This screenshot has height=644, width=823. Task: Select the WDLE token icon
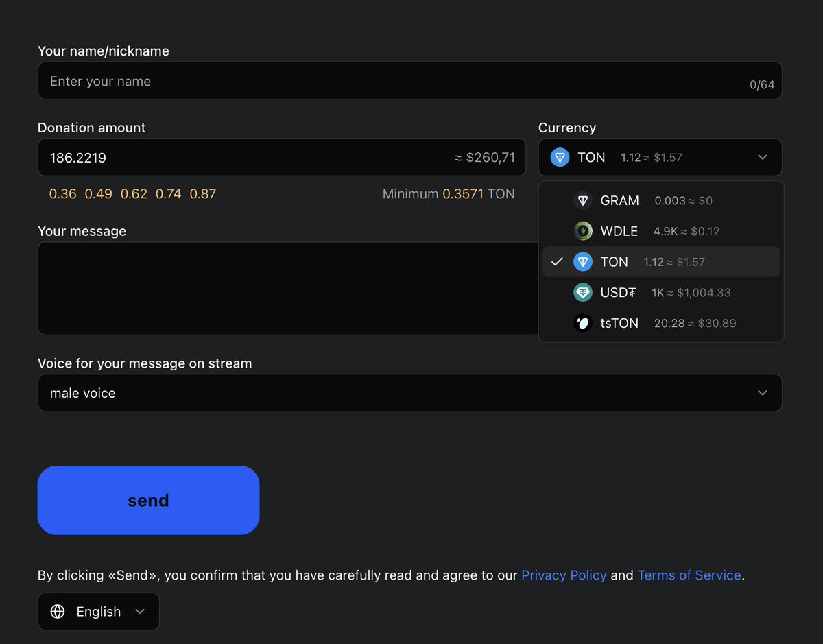(583, 231)
